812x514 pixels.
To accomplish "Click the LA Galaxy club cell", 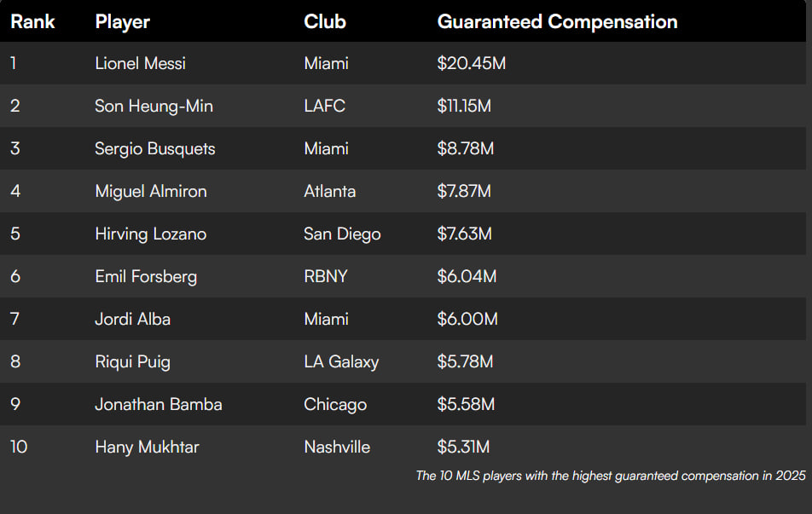I will 341,362.
